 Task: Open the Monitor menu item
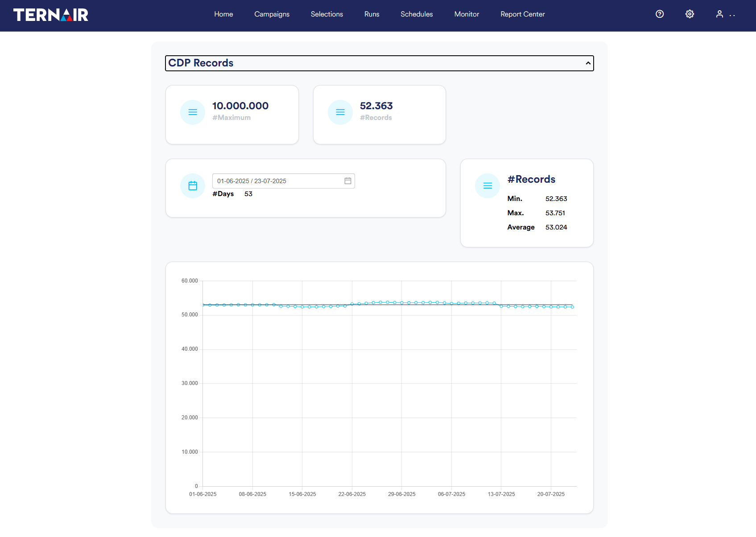click(467, 14)
